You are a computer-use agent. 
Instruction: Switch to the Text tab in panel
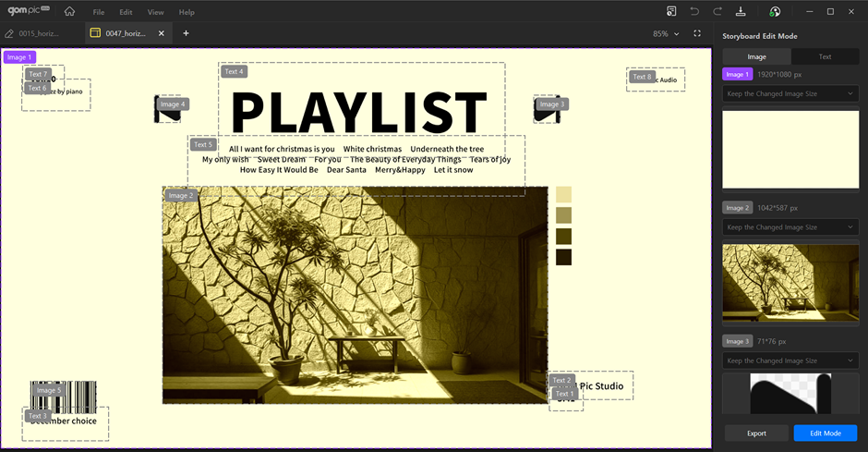click(825, 56)
